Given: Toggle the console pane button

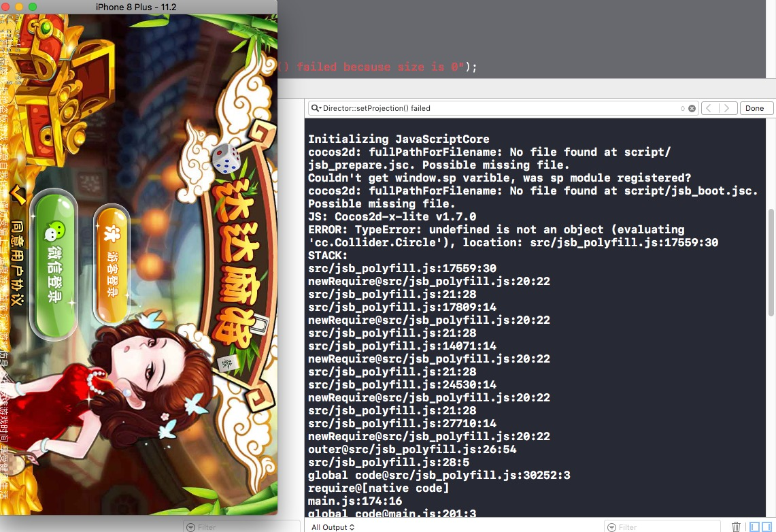Looking at the screenshot, I should 766,527.
